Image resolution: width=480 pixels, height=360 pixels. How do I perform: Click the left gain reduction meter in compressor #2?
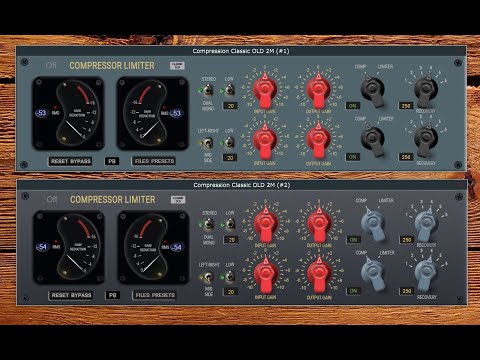[69, 247]
